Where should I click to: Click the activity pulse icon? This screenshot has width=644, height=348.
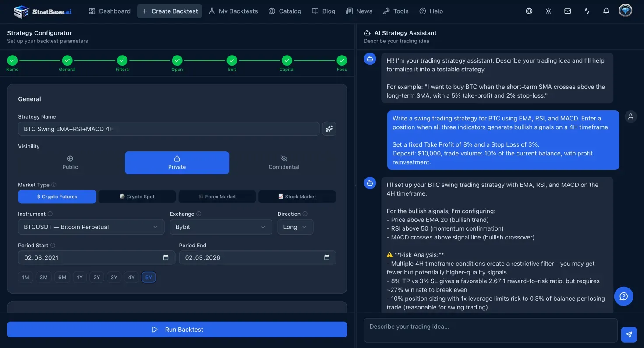pyautogui.click(x=587, y=11)
